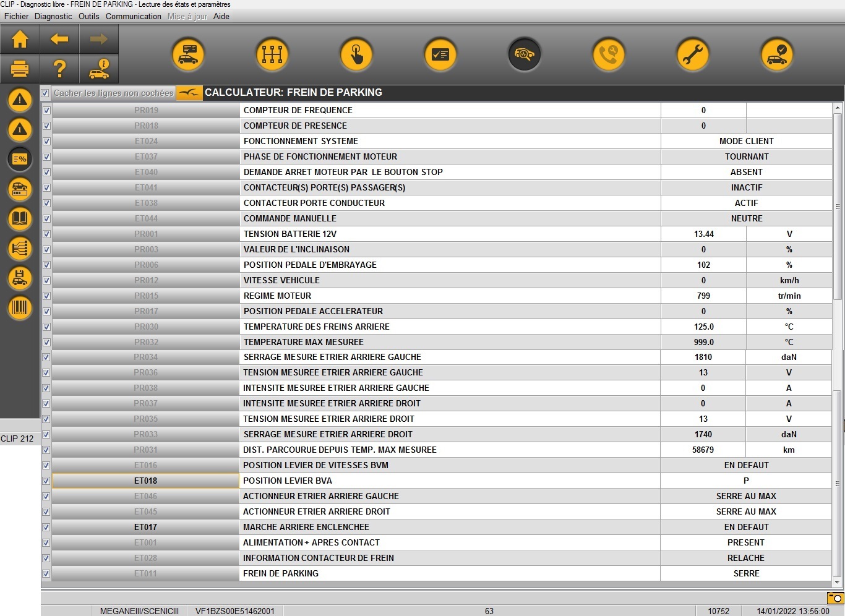
Task: Select the ET017 row header cell
Action: pyautogui.click(x=146, y=527)
